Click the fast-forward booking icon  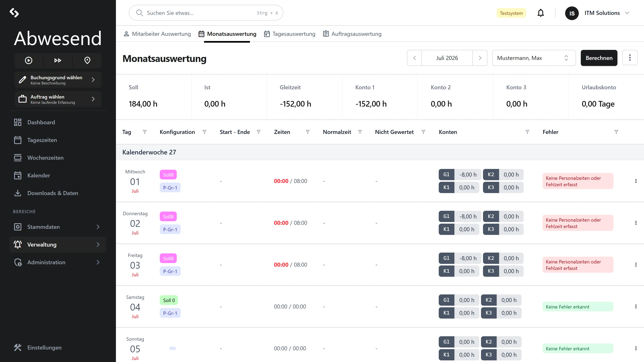pyautogui.click(x=58, y=60)
